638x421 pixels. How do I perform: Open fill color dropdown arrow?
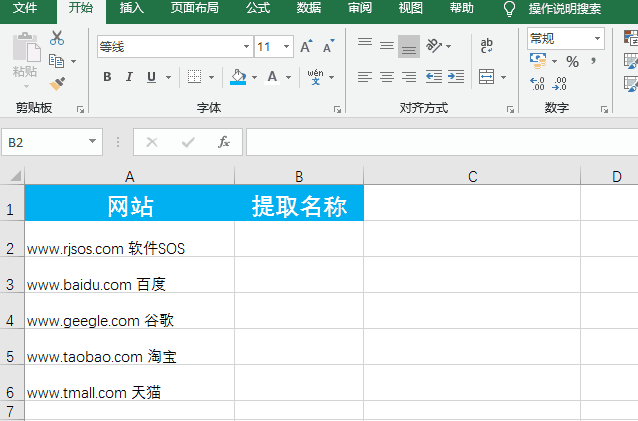(x=254, y=77)
